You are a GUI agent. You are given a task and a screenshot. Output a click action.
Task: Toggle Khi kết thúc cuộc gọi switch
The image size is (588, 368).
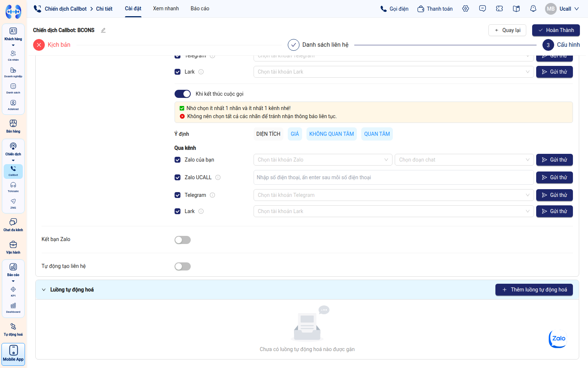[x=183, y=94]
